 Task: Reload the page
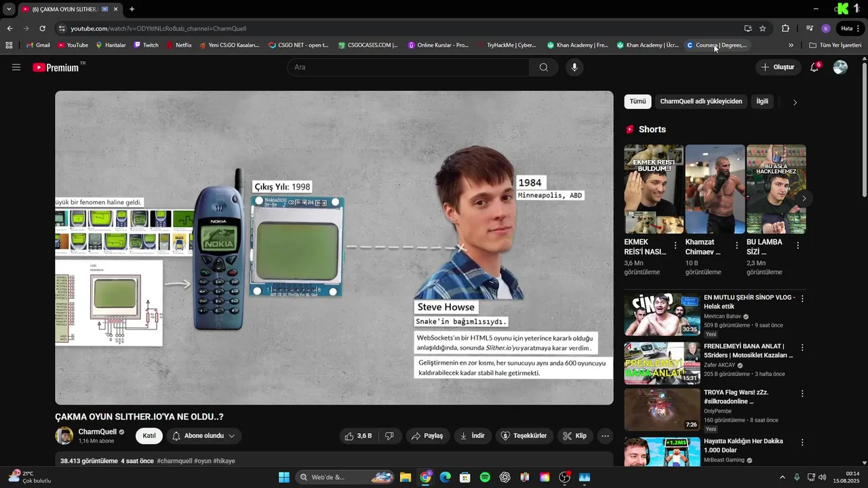[x=42, y=28]
